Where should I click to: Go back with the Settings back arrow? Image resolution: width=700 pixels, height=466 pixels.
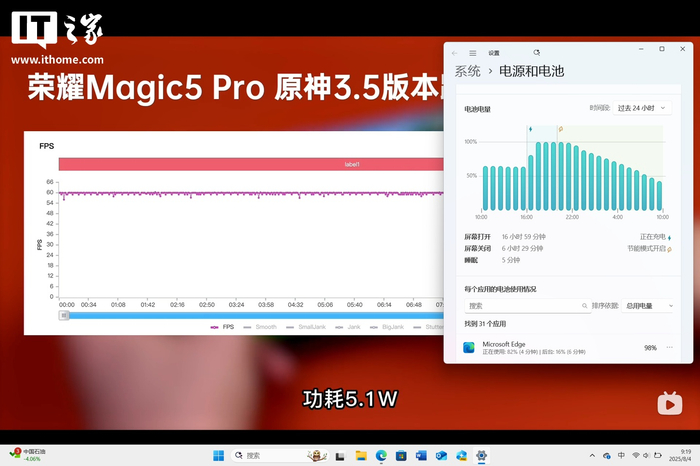454,53
